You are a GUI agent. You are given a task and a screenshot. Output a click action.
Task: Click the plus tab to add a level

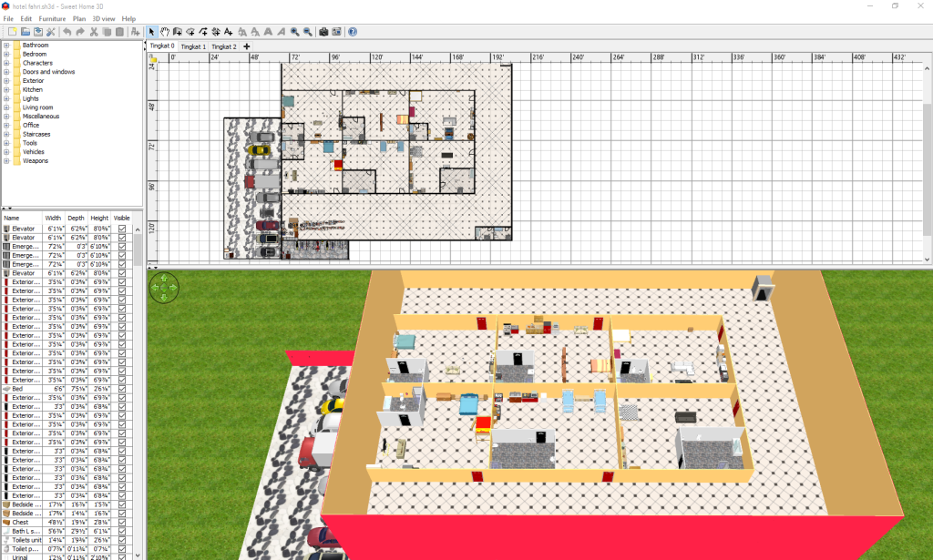(247, 46)
